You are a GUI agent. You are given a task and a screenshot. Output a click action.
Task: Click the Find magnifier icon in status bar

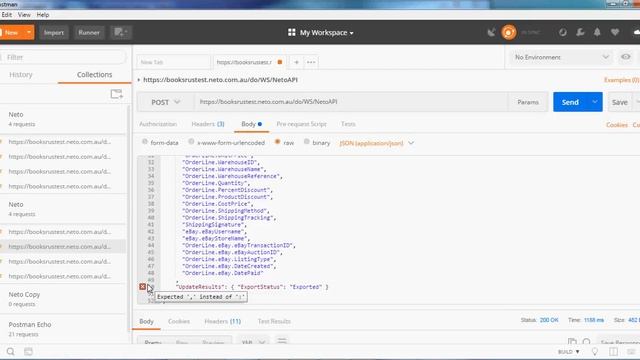(x=11, y=351)
